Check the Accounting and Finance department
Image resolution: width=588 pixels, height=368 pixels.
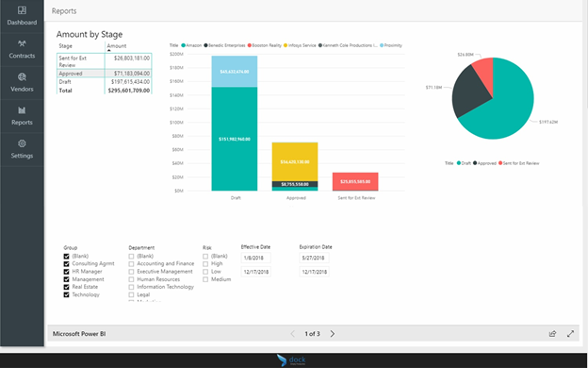click(131, 264)
